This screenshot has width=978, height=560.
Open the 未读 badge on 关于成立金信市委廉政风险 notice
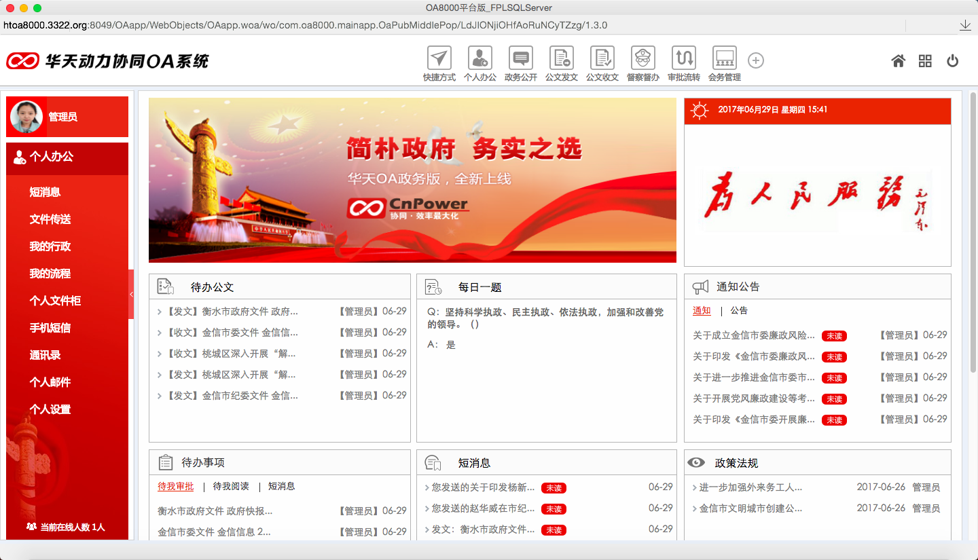point(833,335)
